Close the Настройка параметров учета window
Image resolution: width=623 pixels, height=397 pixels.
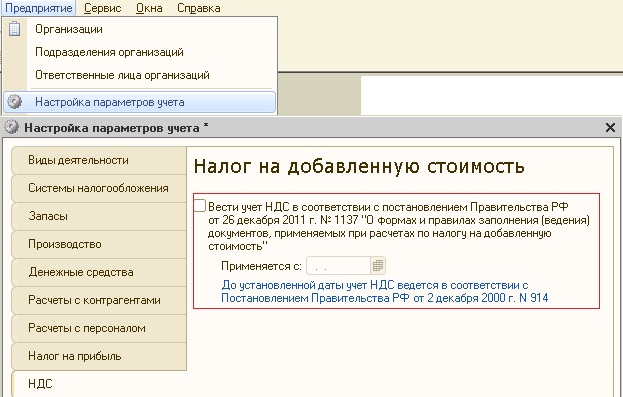tap(610, 128)
